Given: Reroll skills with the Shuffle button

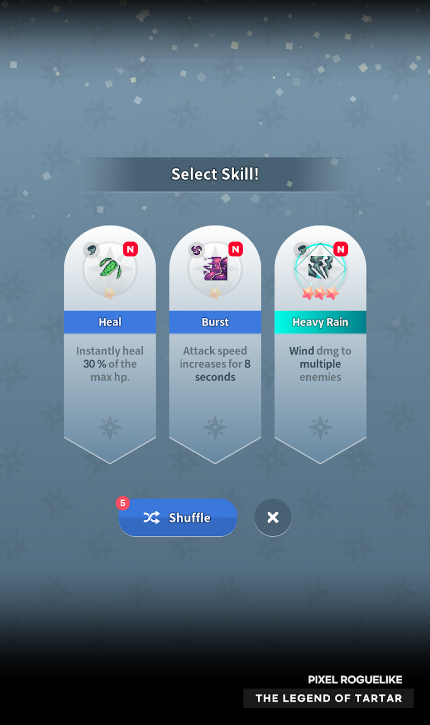Looking at the screenshot, I should point(178,517).
